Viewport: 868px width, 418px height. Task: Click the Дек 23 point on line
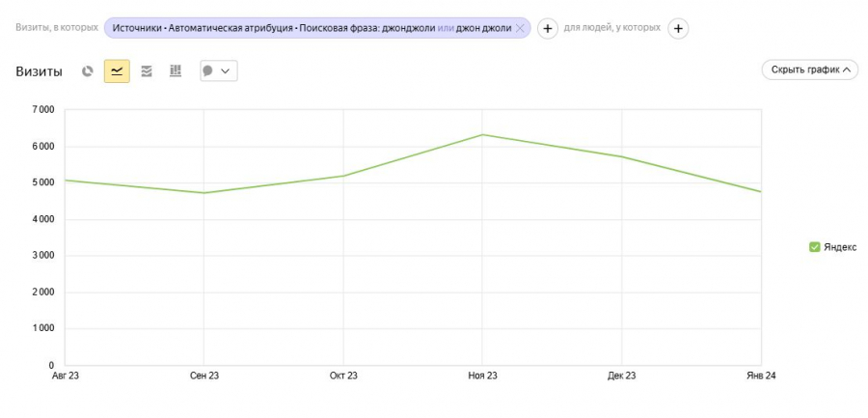click(622, 156)
